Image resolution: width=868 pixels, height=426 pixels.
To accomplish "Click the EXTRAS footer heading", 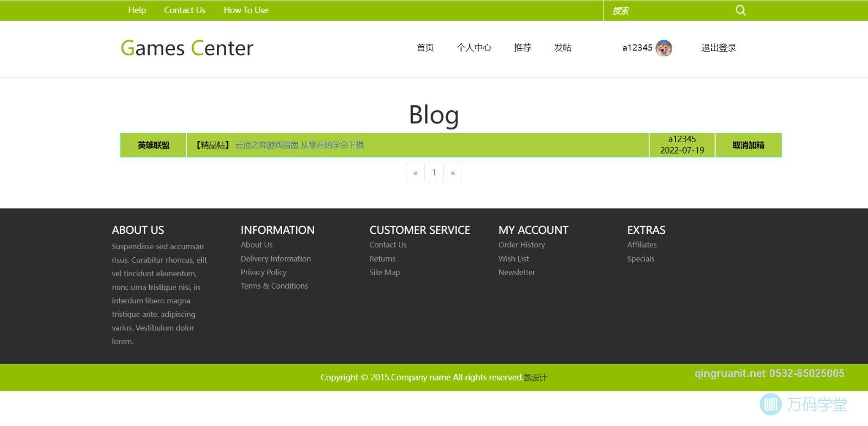I will point(646,230).
